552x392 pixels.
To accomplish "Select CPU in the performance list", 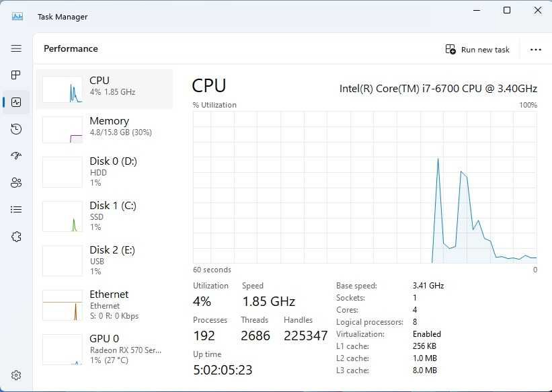I will [104, 89].
